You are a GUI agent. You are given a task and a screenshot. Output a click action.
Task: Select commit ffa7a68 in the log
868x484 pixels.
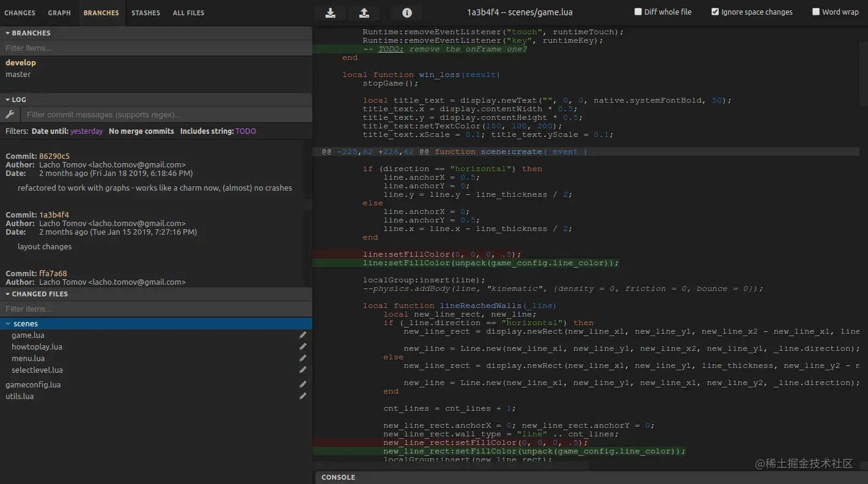(53, 273)
